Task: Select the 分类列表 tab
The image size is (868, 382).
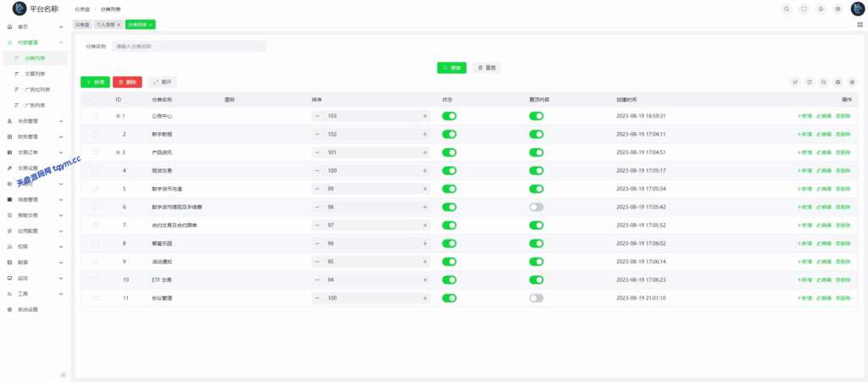Action: pos(138,25)
